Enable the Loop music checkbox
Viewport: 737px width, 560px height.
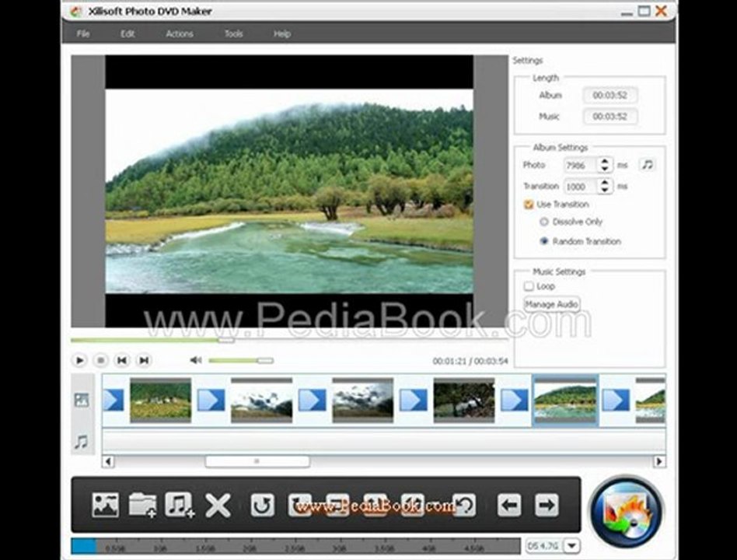[x=529, y=286]
